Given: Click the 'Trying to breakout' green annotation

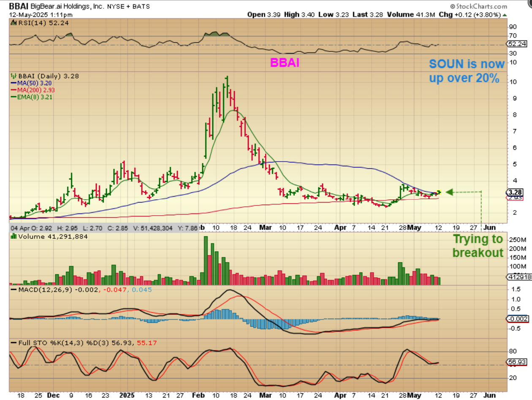Looking at the screenshot, I should click(478, 246).
